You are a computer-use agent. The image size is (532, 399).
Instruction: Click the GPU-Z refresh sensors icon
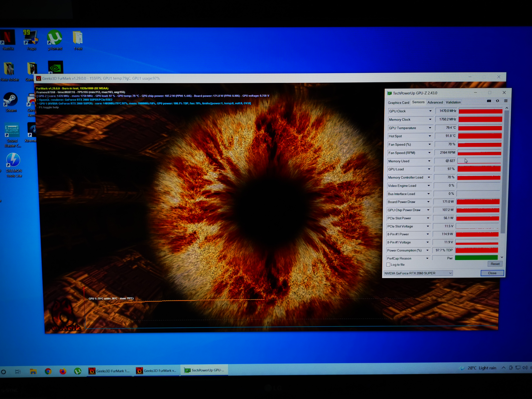[497, 101]
